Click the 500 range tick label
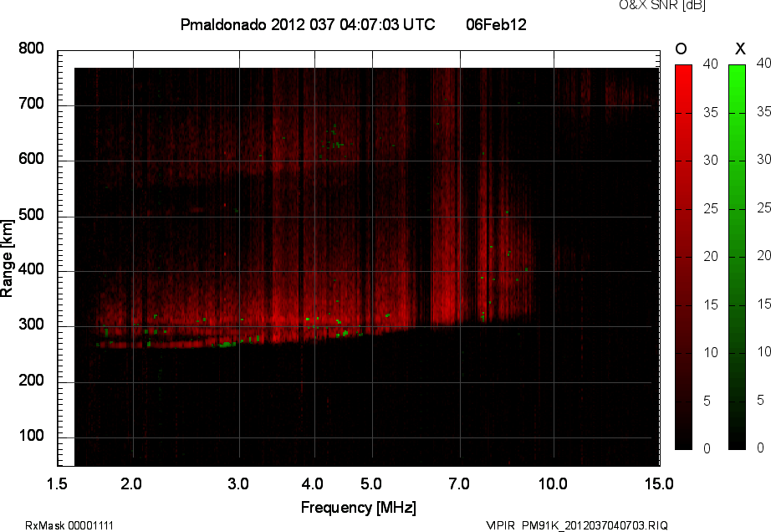The height and width of the screenshot is (532, 771). (x=31, y=215)
